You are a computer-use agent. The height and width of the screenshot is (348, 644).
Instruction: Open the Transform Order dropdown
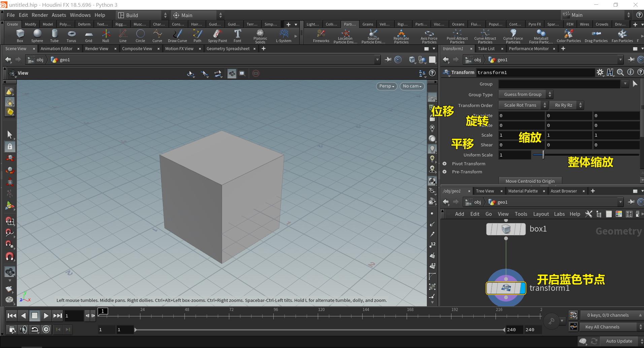click(523, 105)
